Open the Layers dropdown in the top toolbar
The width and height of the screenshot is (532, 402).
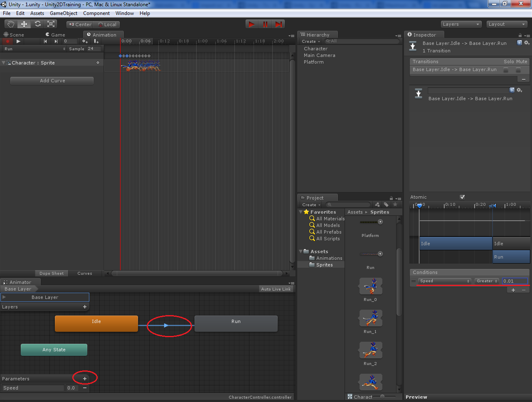pos(461,24)
